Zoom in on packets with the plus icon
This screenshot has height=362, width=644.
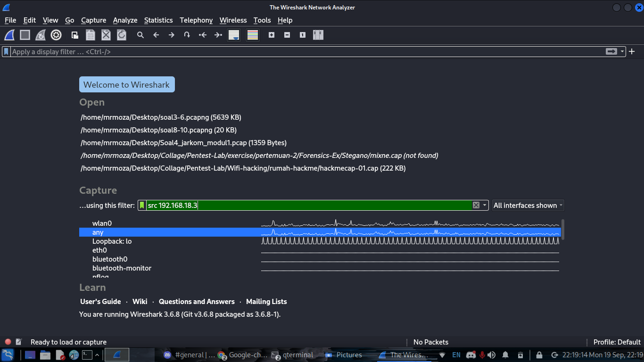[x=271, y=35]
